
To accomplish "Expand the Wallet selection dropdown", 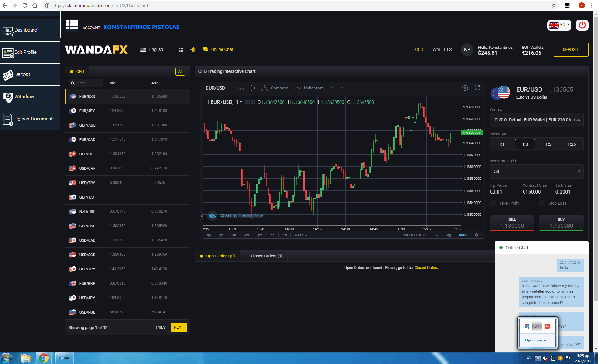I will point(536,120).
